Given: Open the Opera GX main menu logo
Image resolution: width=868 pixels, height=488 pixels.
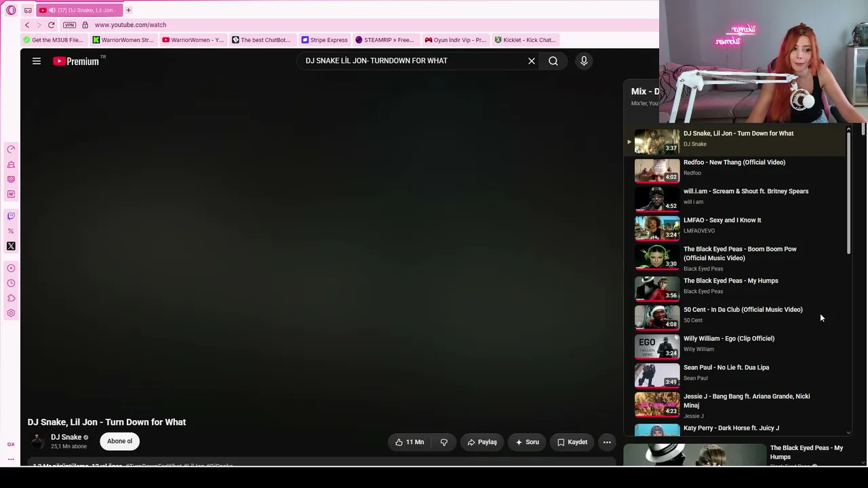Looking at the screenshot, I should (11, 10).
